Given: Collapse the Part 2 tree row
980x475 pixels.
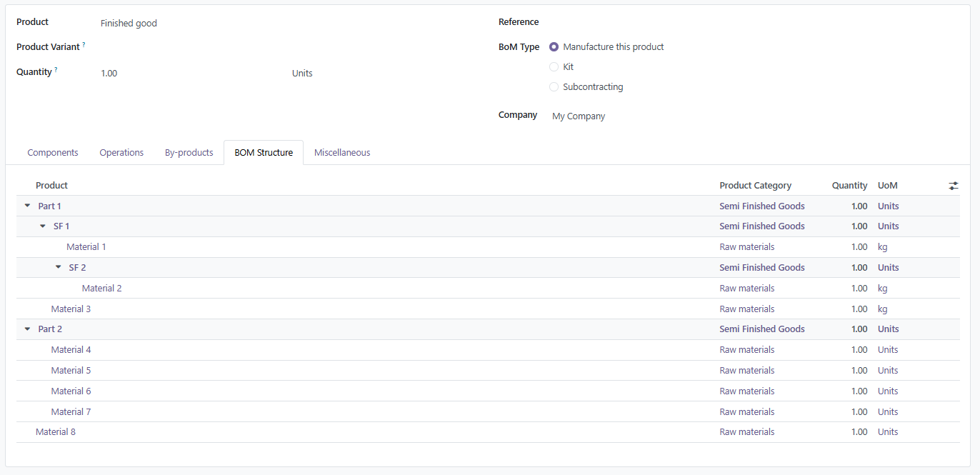Looking at the screenshot, I should 27,329.
